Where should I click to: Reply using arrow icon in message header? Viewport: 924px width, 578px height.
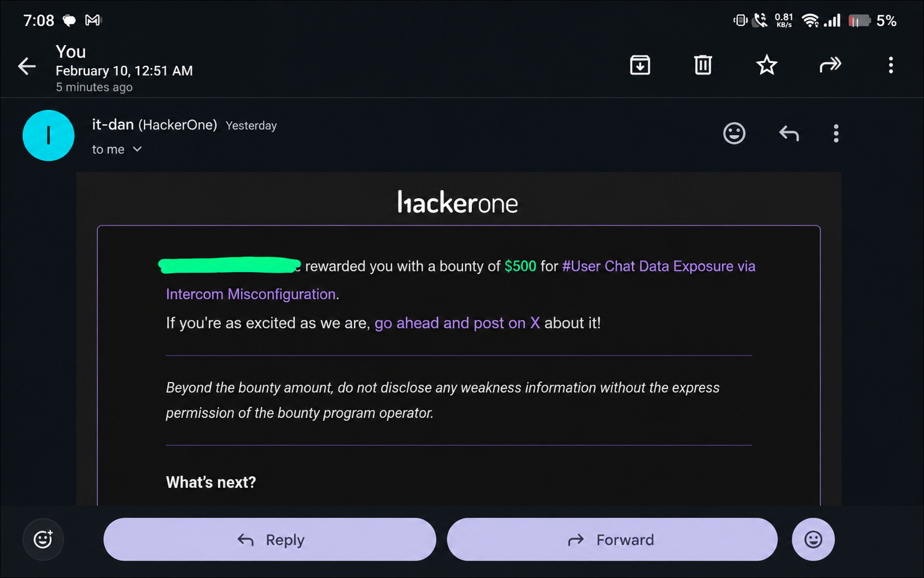(789, 133)
